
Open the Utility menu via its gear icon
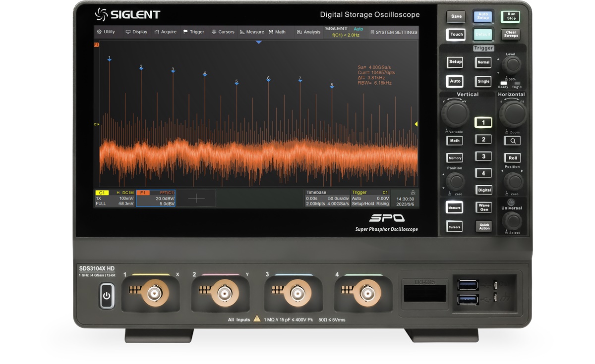pos(99,32)
